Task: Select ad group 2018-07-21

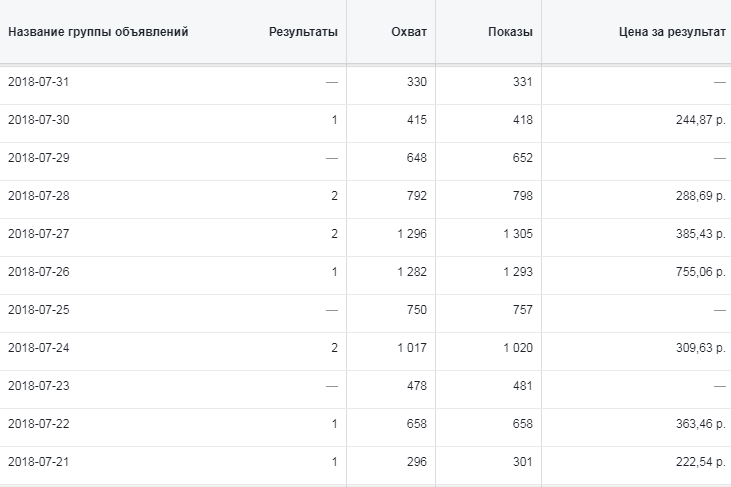Action: 39,462
